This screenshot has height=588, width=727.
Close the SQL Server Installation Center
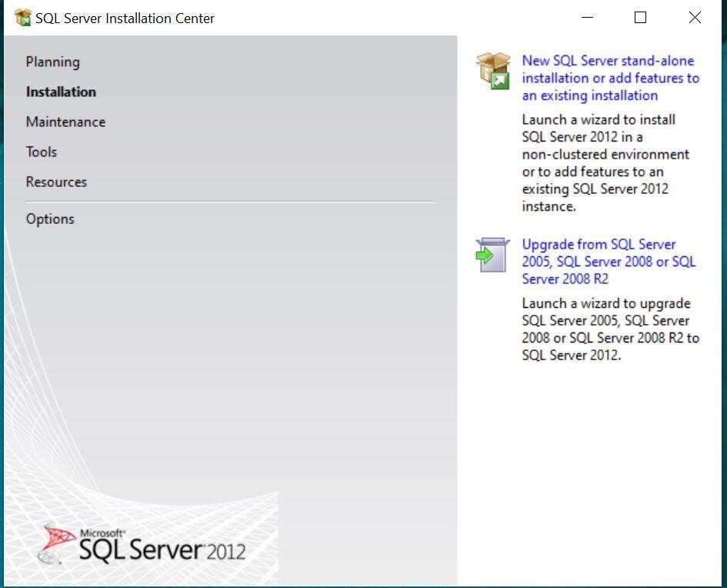pos(694,17)
